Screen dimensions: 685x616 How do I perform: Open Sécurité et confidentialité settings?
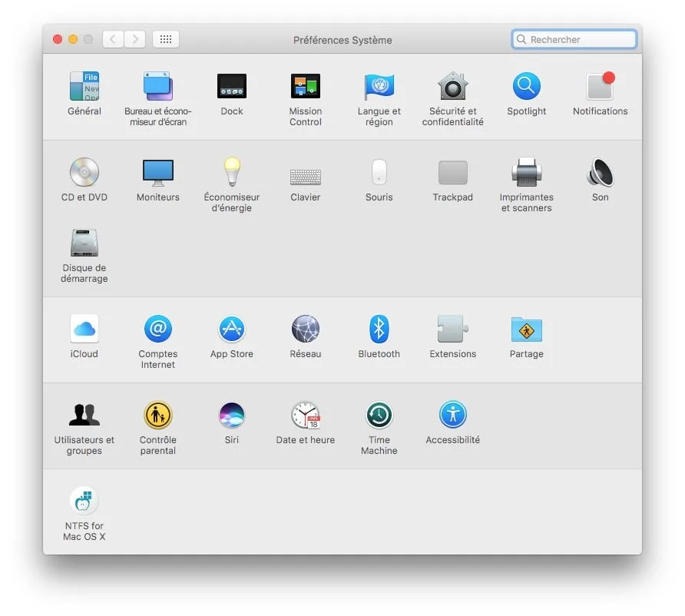point(452,86)
